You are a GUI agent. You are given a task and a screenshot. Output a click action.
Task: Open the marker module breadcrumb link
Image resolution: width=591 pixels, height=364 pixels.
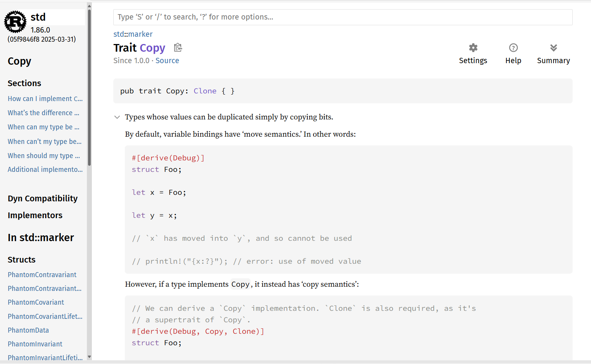140,34
